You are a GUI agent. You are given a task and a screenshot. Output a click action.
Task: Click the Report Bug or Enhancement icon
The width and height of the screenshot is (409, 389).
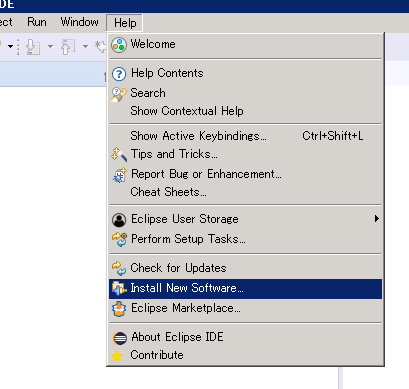pos(119,175)
